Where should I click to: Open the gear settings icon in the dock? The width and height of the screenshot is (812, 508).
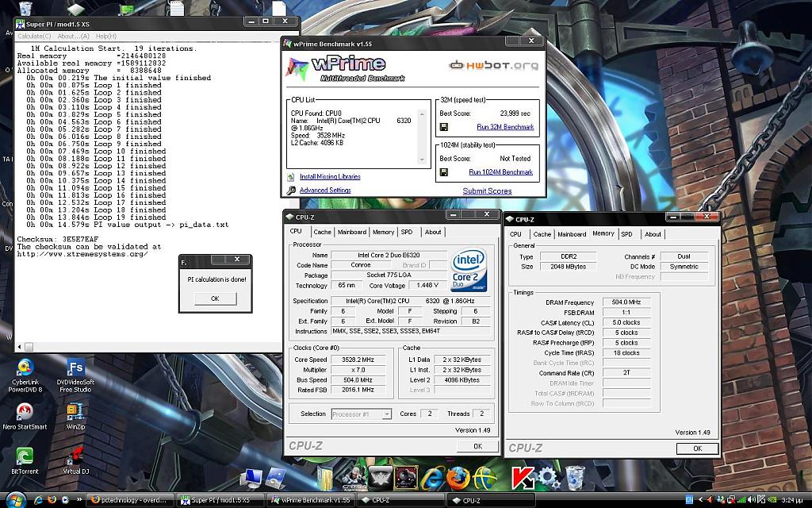549,477
